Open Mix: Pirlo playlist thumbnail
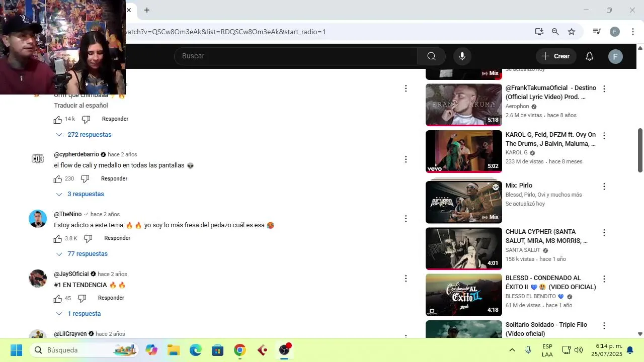This screenshot has height=362, width=644. click(464, 202)
